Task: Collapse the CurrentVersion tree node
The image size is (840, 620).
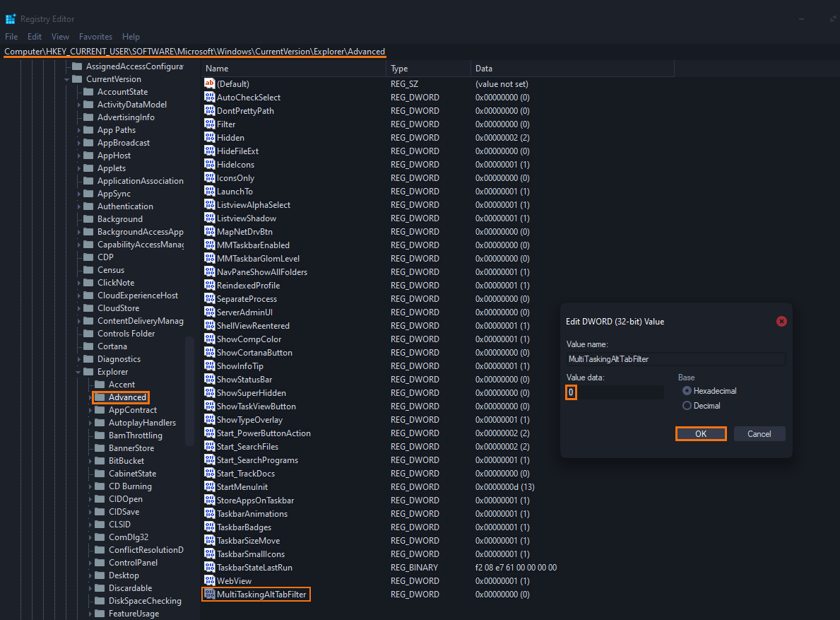Action: [x=67, y=79]
